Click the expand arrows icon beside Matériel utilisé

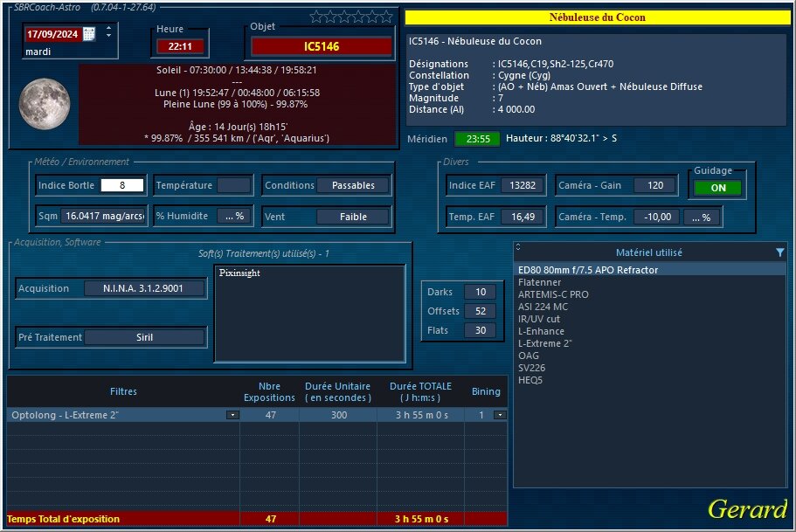click(518, 246)
